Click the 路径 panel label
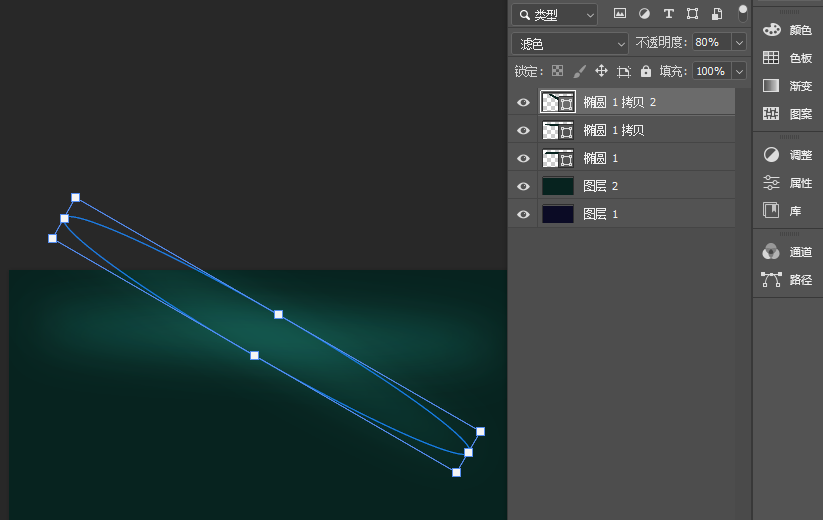Viewport: 823px width, 520px height. click(x=800, y=280)
